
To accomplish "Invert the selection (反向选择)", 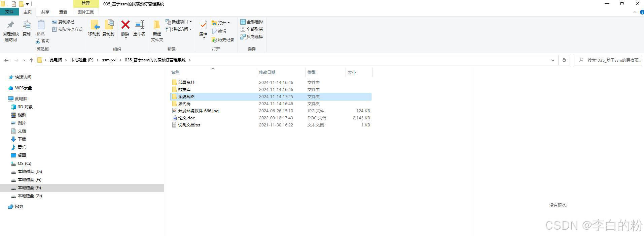I will pos(251,37).
